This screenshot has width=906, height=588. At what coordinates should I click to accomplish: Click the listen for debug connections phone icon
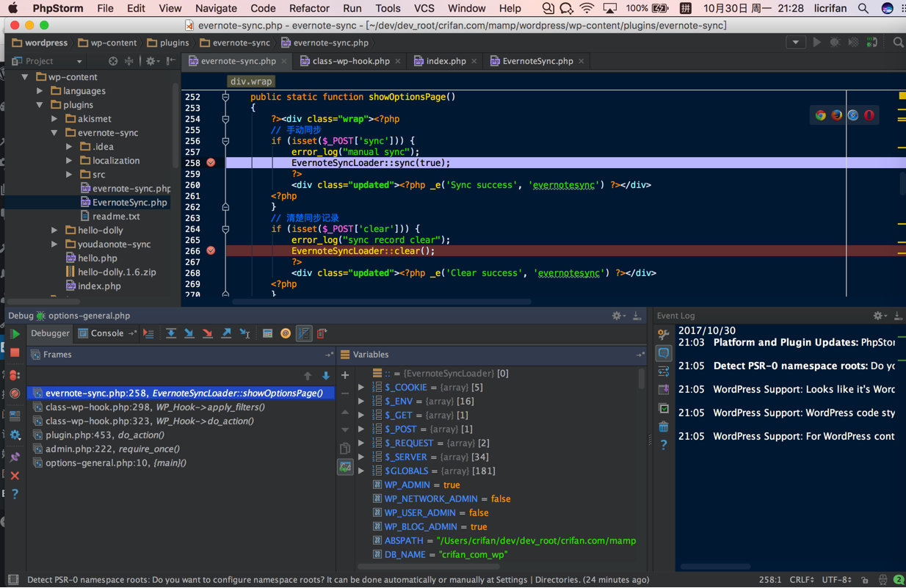click(x=871, y=43)
